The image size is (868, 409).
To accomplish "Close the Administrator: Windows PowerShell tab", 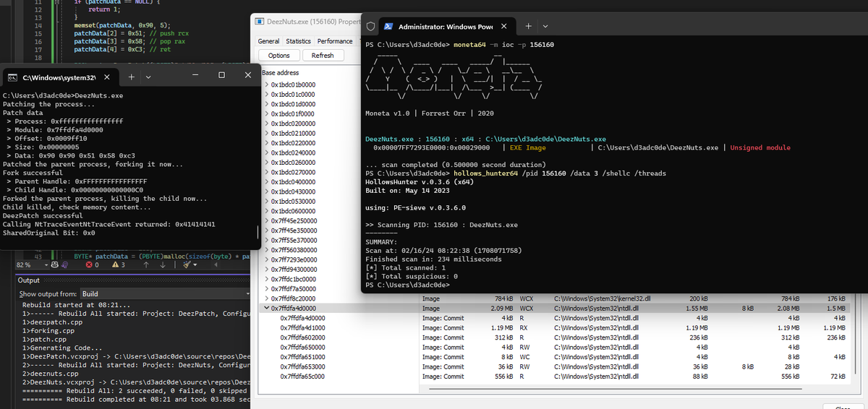I will pos(503,27).
